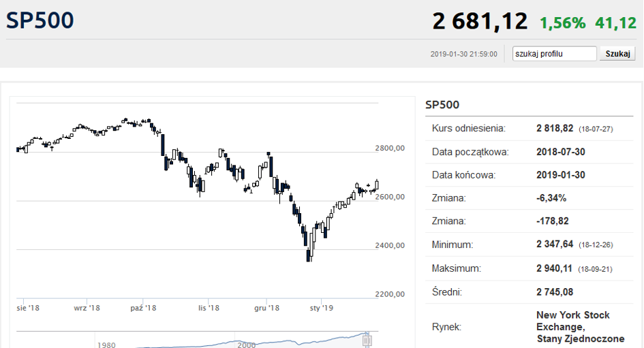This screenshot has width=644, height=348.
Task: Click the 'paź '18' month axis label
Action: point(143,308)
